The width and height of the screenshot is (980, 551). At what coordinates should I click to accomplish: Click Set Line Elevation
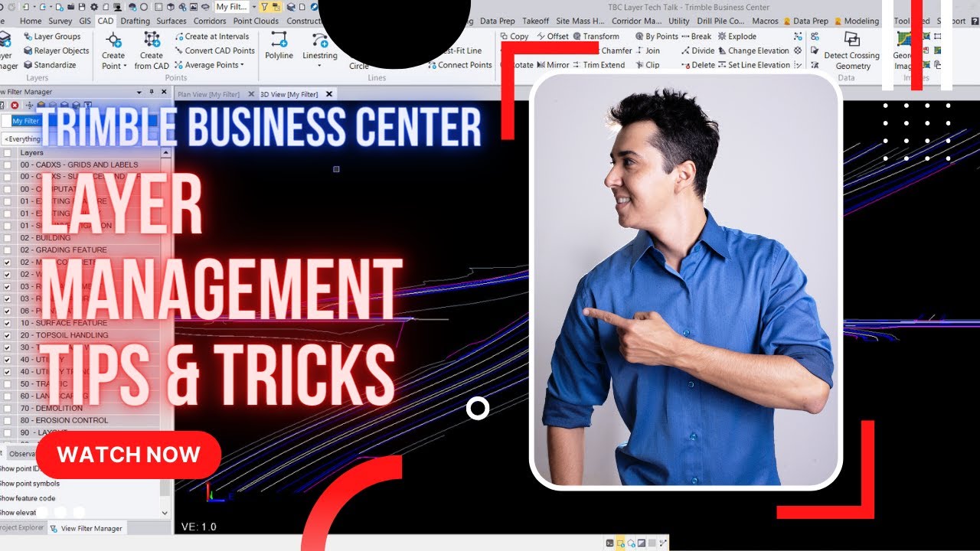click(x=754, y=65)
